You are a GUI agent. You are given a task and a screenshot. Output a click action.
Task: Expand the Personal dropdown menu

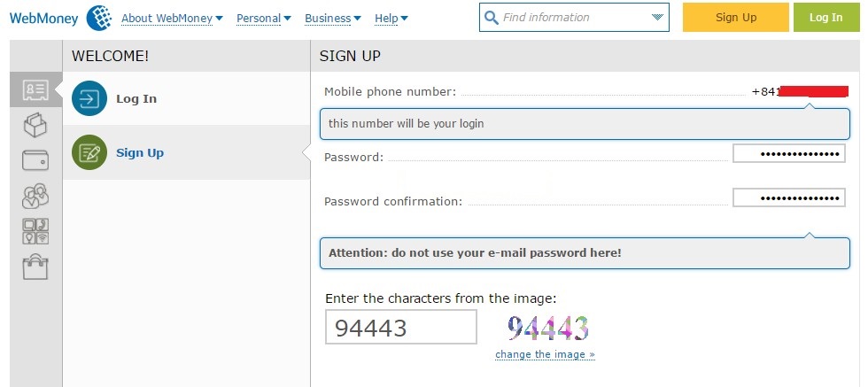(x=264, y=19)
